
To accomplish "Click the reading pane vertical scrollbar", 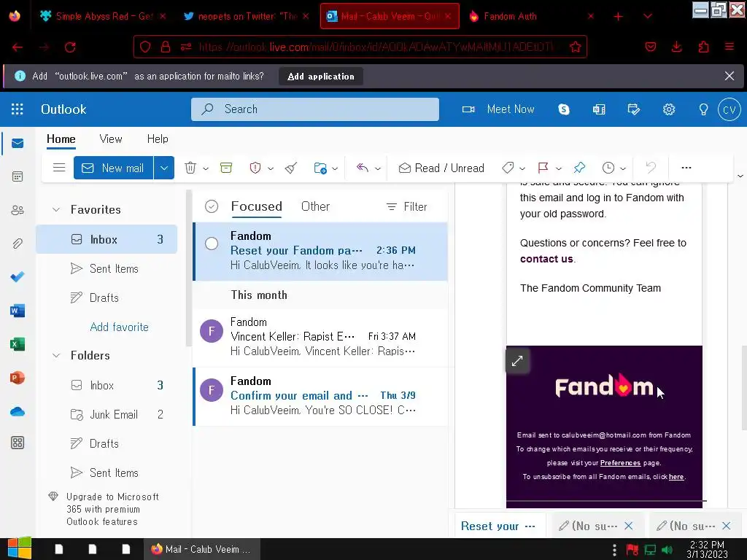I will coord(744,388).
